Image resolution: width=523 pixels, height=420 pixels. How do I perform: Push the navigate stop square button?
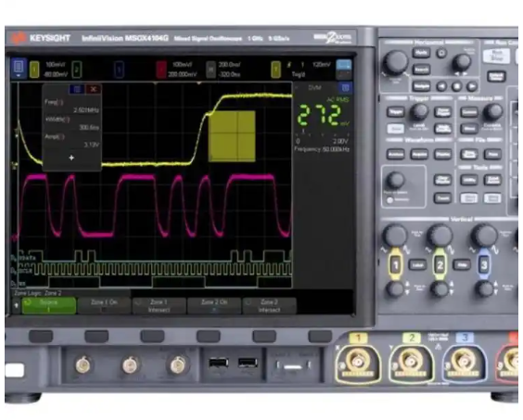tap(456, 87)
